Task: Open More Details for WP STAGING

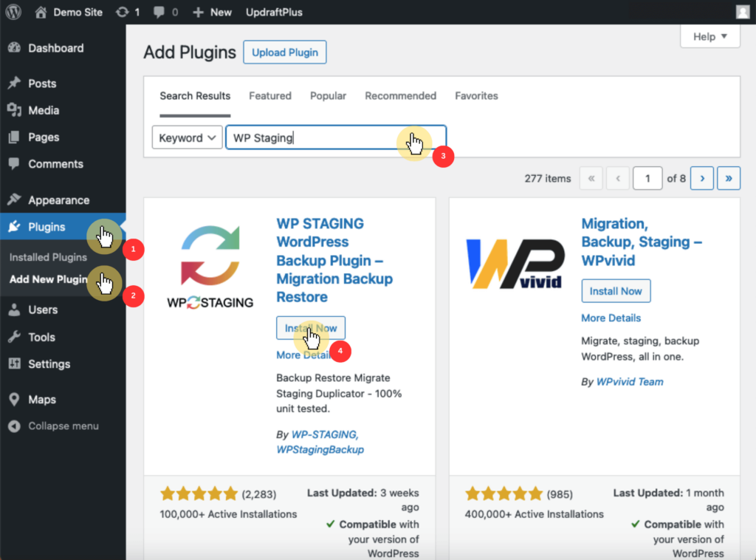Action: 303,355
